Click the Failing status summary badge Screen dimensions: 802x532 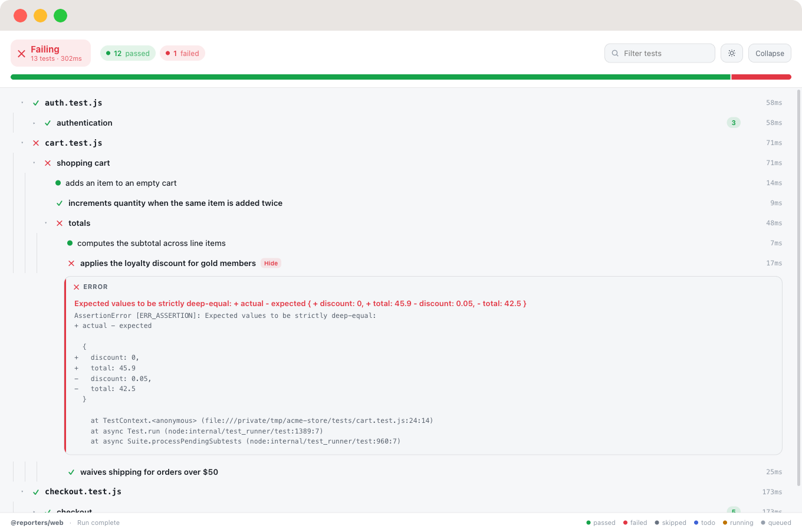click(51, 53)
